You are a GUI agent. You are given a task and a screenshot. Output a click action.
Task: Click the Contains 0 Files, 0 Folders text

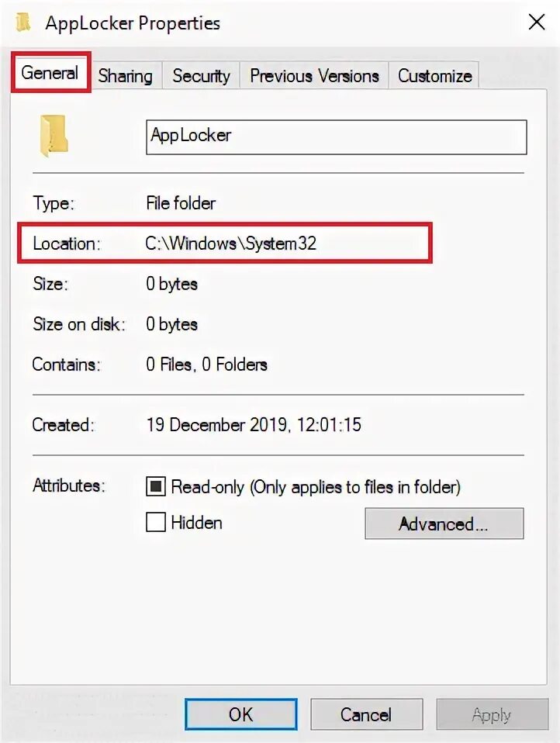tap(206, 365)
